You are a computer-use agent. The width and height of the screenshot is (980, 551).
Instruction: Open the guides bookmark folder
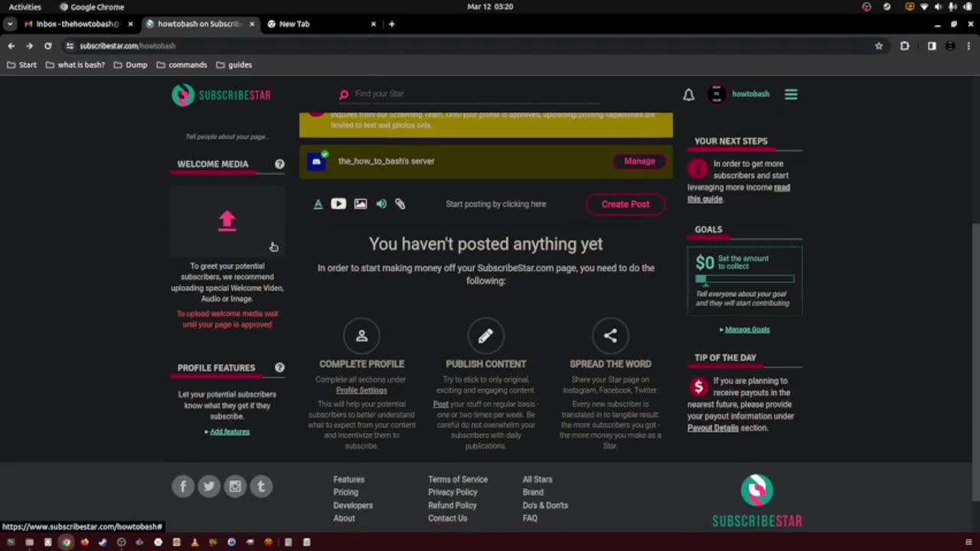234,65
